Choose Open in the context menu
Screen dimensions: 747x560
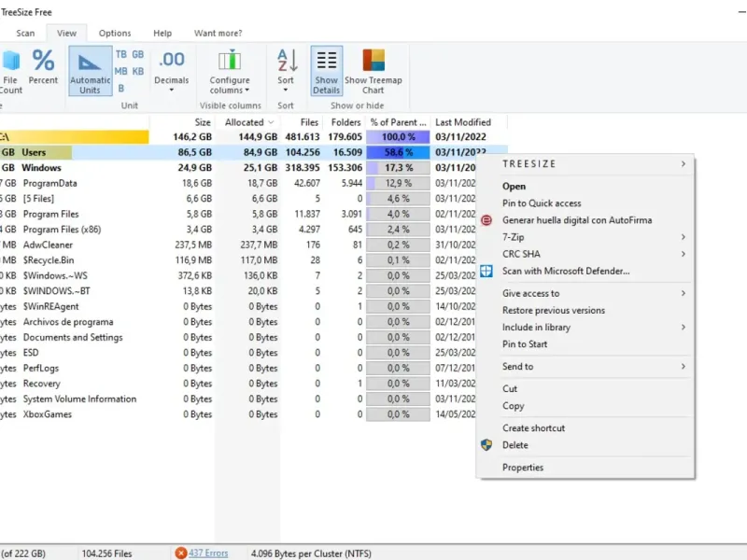(585, 186)
